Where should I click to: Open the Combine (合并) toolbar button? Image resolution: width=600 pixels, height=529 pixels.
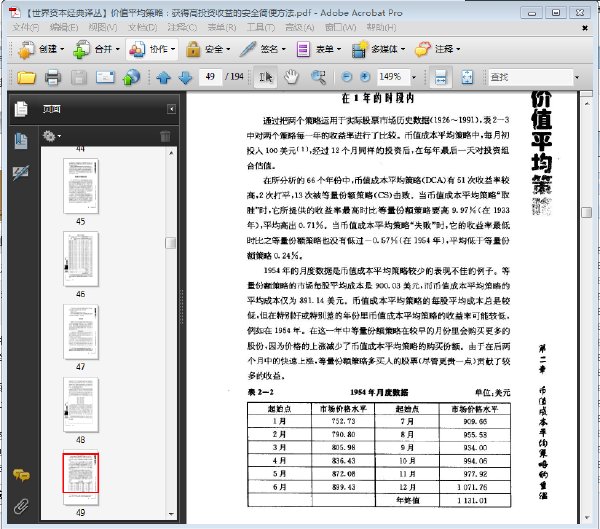pos(96,49)
